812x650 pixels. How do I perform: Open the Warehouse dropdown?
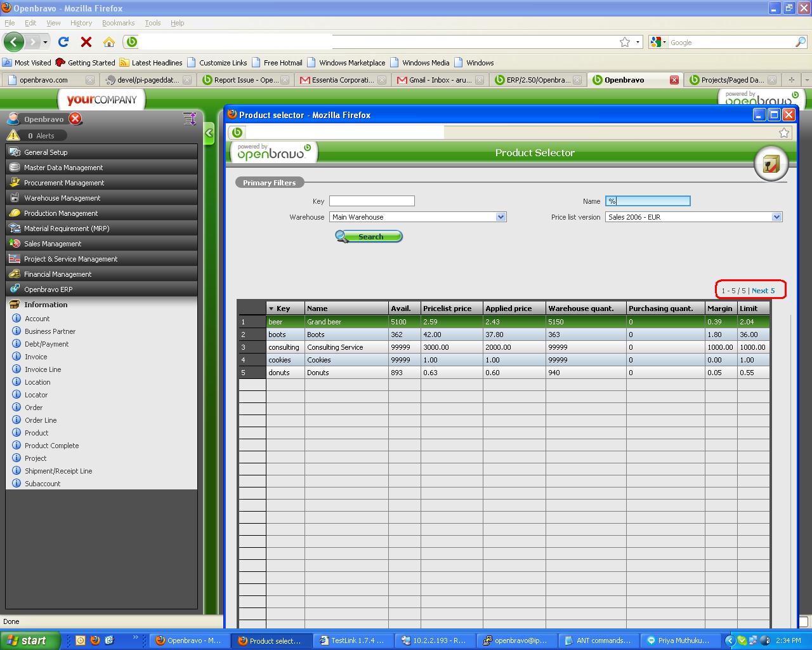point(501,217)
